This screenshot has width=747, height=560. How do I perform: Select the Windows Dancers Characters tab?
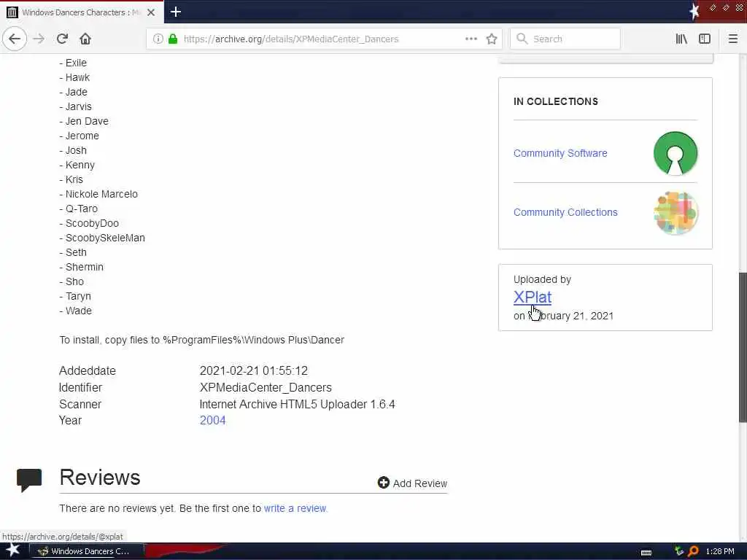[82, 12]
